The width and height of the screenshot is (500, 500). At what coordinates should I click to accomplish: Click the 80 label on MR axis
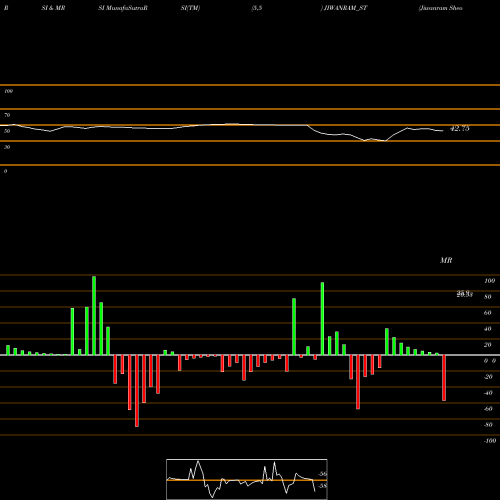488,297
